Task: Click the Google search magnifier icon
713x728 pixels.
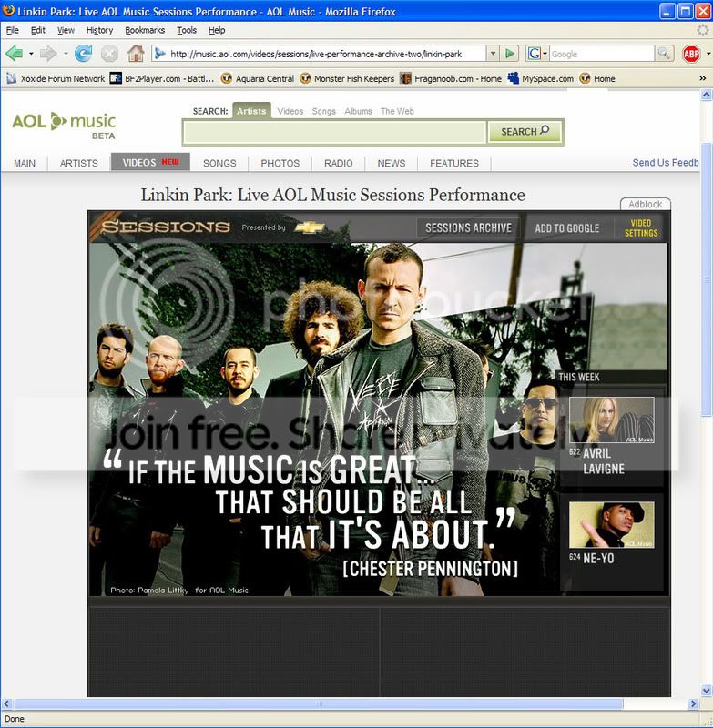Action: coord(665,54)
